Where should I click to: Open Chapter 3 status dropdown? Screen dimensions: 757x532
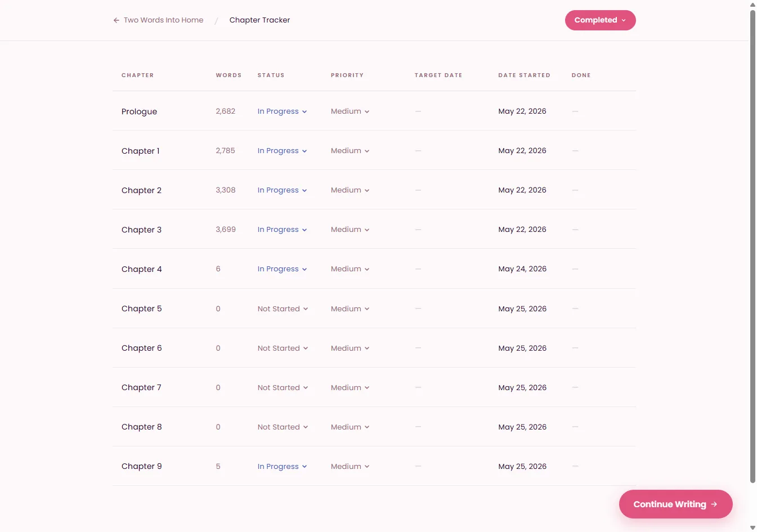click(x=282, y=230)
